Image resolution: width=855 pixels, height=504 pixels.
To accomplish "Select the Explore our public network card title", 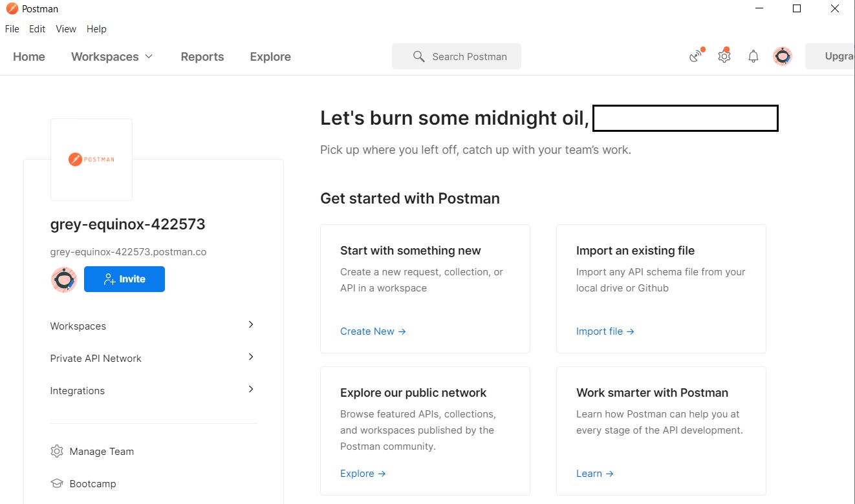I will [413, 393].
